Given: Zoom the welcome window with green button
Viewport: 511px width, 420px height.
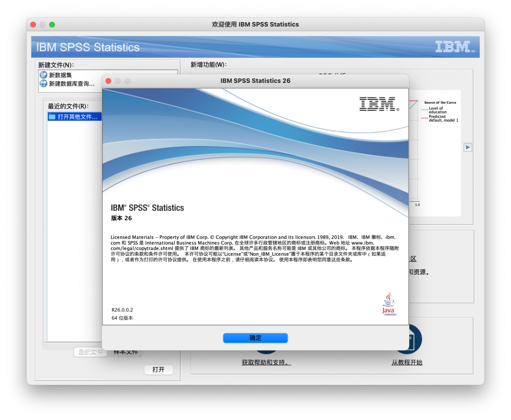Looking at the screenshot, I should tap(52, 24).
